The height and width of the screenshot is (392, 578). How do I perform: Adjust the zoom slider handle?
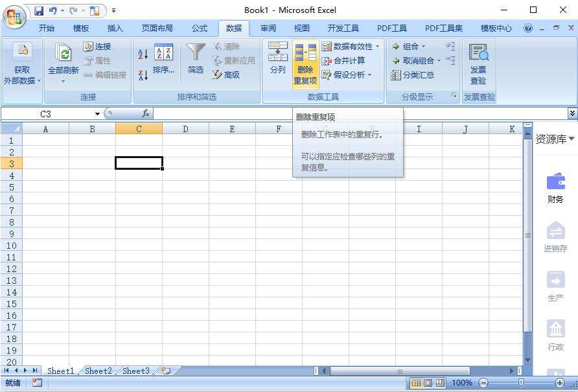click(x=521, y=383)
